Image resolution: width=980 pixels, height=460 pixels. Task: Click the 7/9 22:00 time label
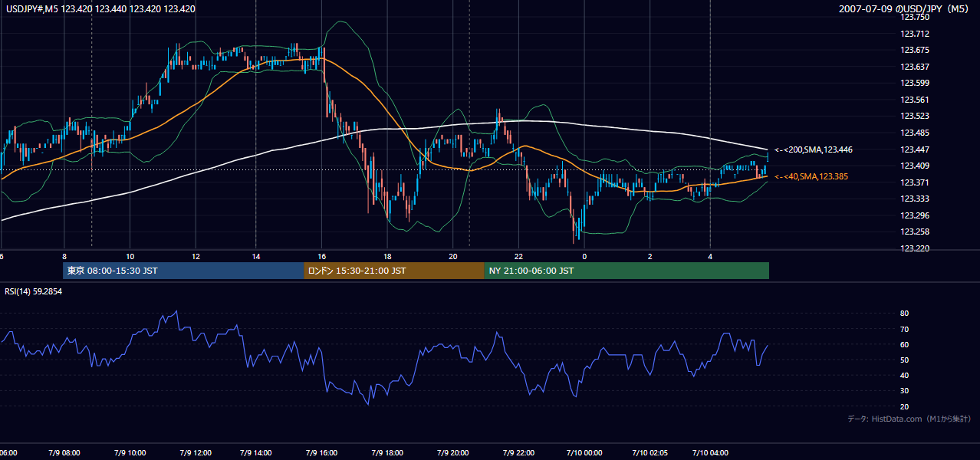tap(518, 452)
